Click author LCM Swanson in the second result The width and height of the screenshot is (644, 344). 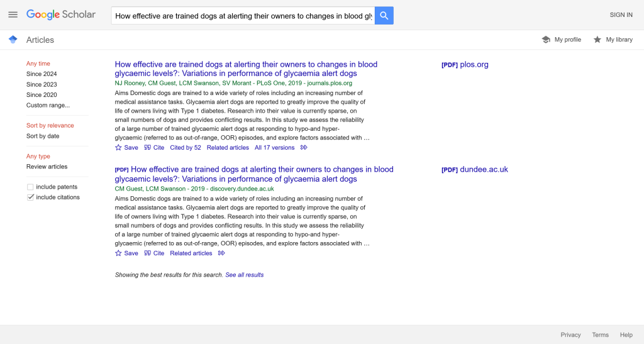coord(166,189)
